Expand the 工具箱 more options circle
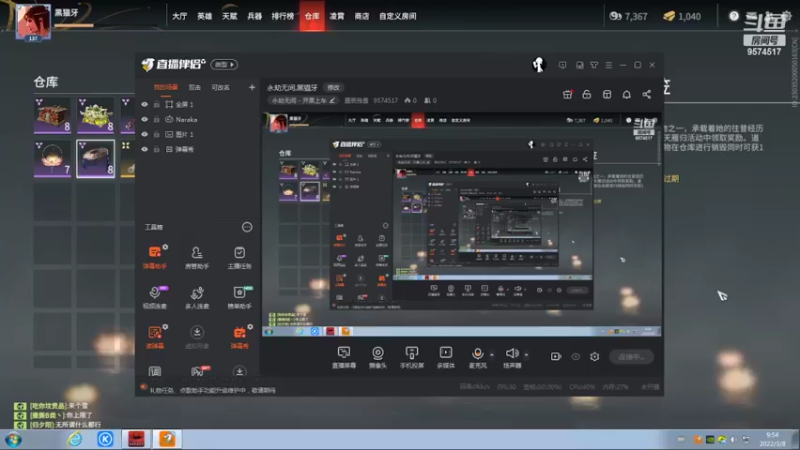 coord(247,227)
